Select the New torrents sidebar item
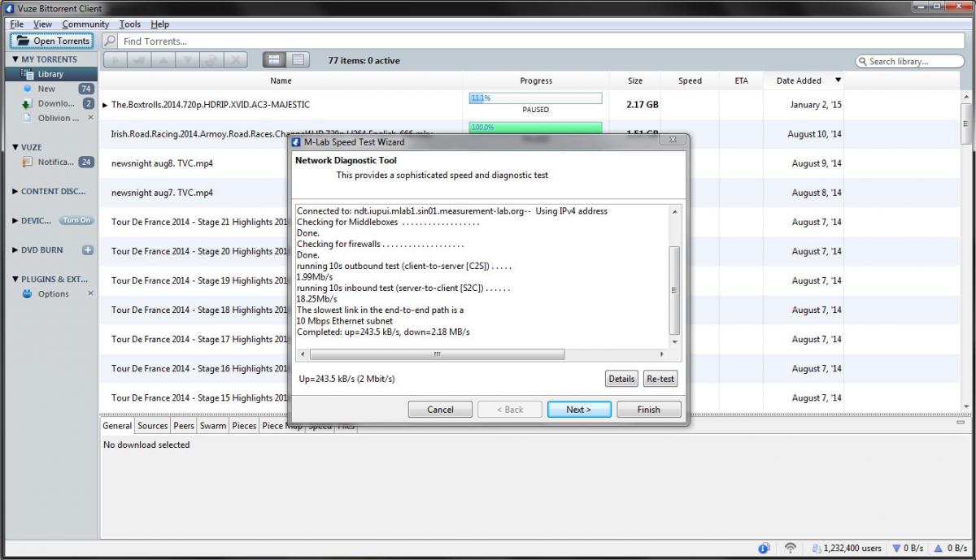The width and height of the screenshot is (976, 560). coord(46,89)
